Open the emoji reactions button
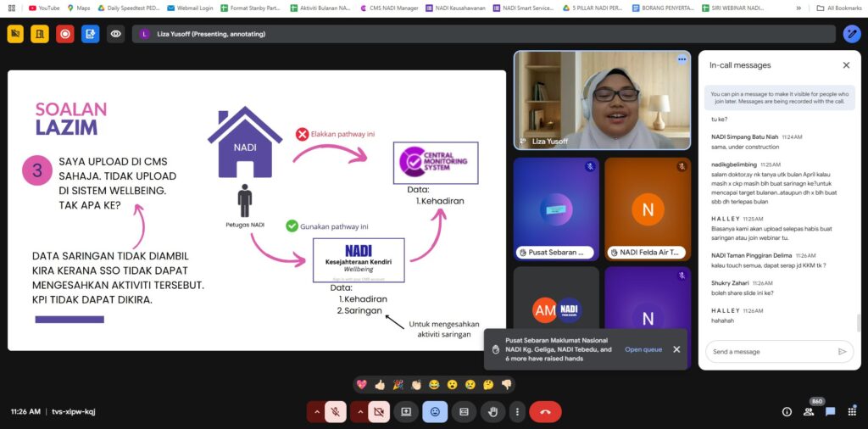The image size is (868, 429). click(435, 411)
